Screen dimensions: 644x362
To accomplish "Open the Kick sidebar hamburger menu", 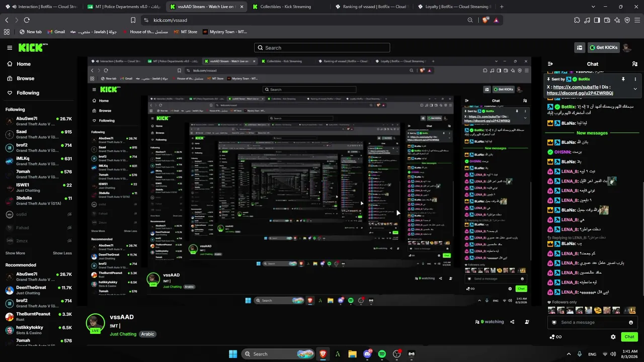I will [10, 48].
